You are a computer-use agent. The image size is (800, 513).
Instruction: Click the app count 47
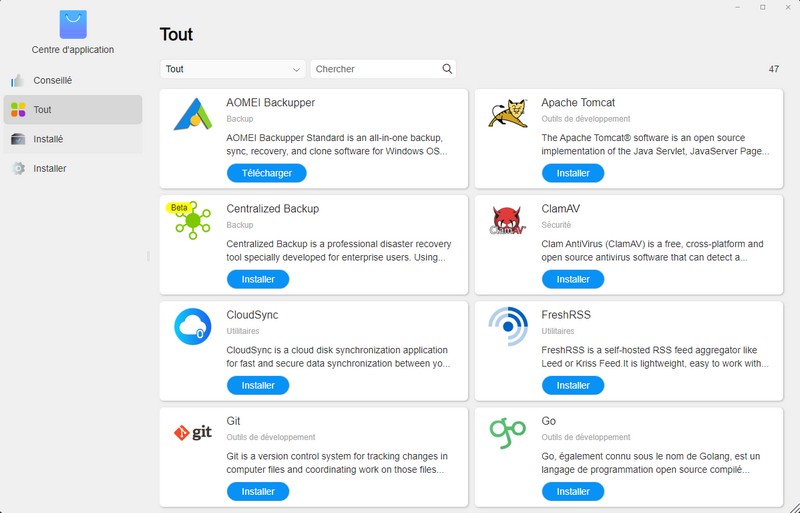coord(773,69)
